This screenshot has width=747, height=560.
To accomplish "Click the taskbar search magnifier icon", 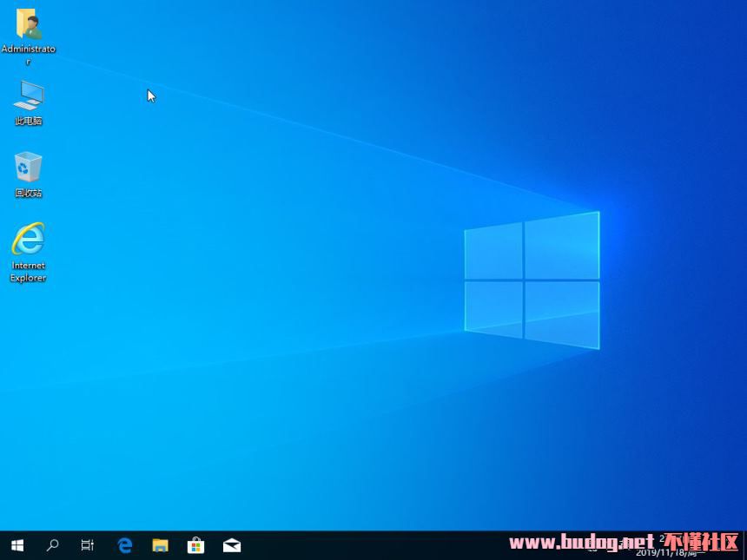I will coord(52,545).
